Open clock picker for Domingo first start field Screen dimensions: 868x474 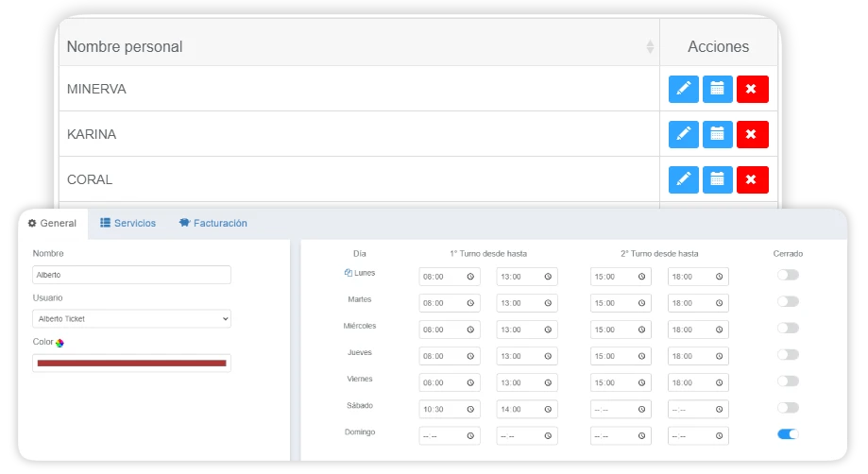click(x=470, y=436)
